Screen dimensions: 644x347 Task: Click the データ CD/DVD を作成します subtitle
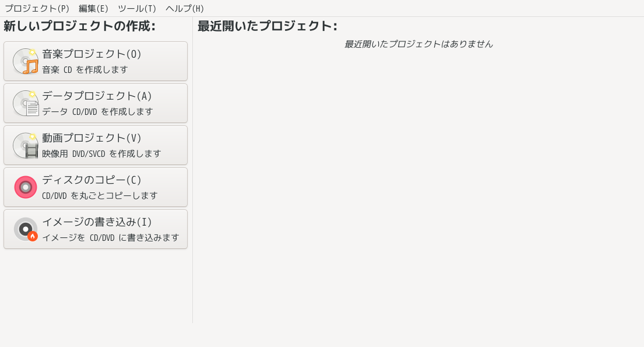[97, 112]
